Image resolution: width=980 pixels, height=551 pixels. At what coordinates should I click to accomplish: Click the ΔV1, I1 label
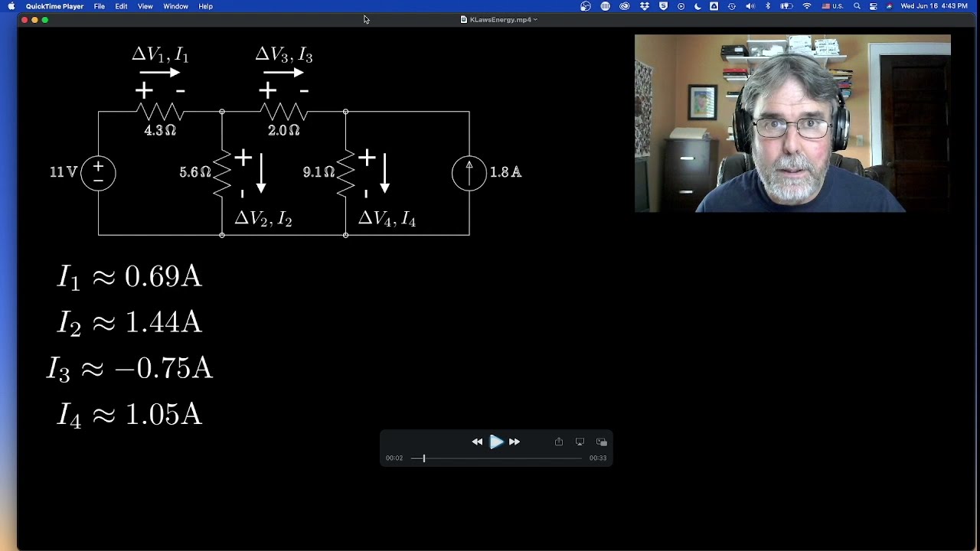pos(160,55)
